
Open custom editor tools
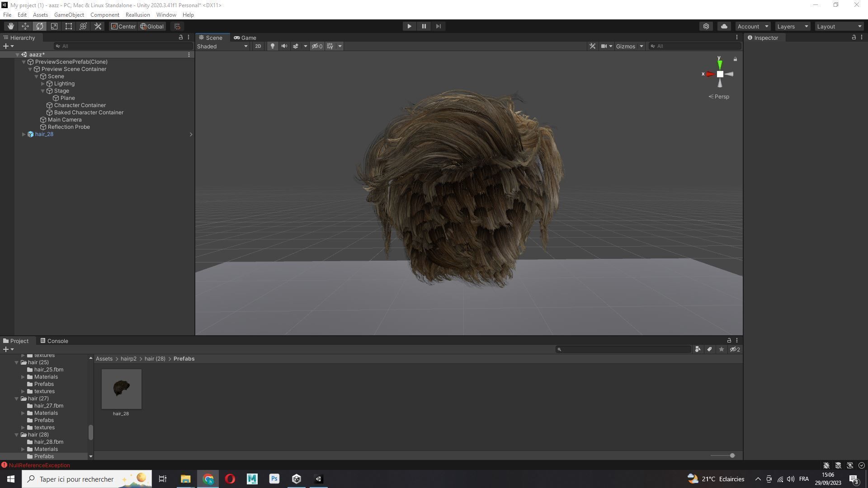pos(97,26)
